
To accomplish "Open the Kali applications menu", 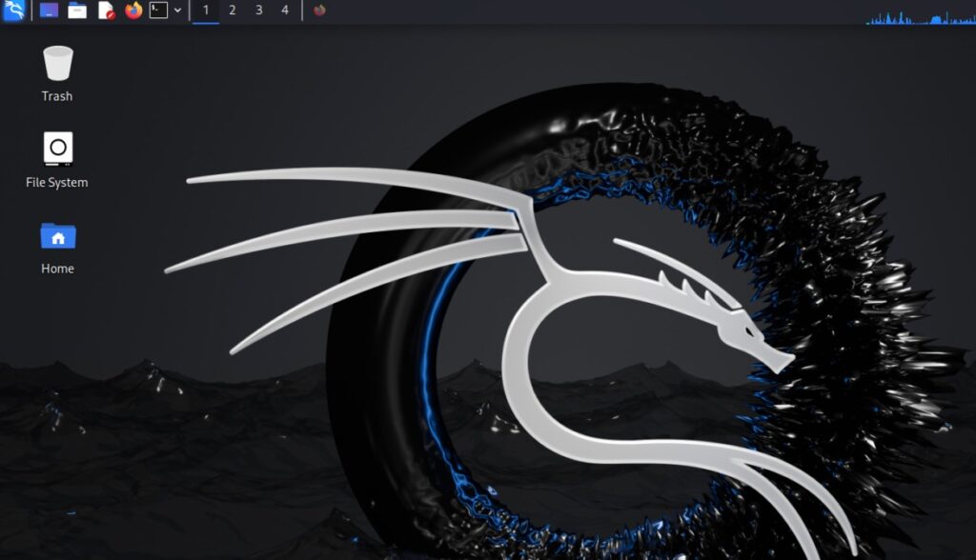I will point(15,12).
